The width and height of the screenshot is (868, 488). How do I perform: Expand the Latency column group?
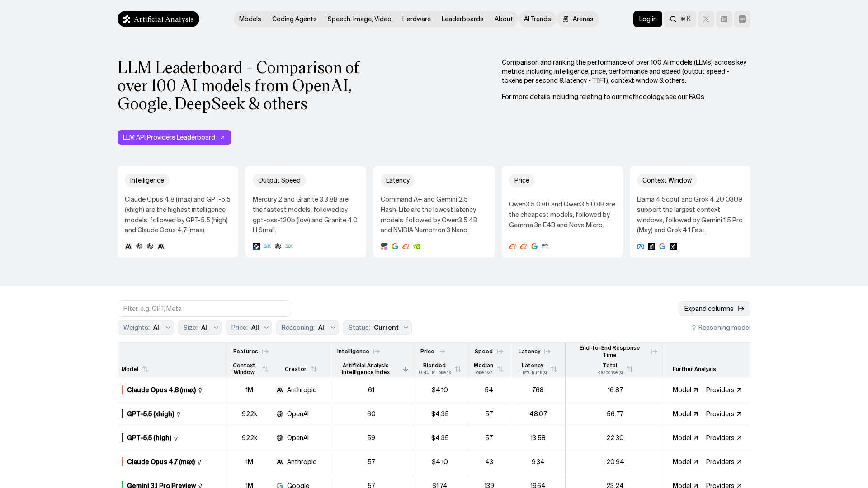[547, 352]
